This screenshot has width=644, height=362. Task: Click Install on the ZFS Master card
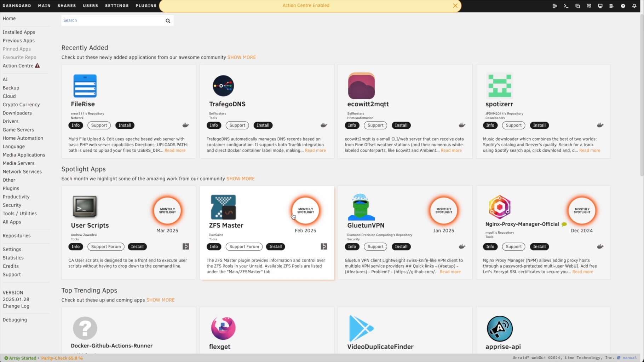coord(275,246)
